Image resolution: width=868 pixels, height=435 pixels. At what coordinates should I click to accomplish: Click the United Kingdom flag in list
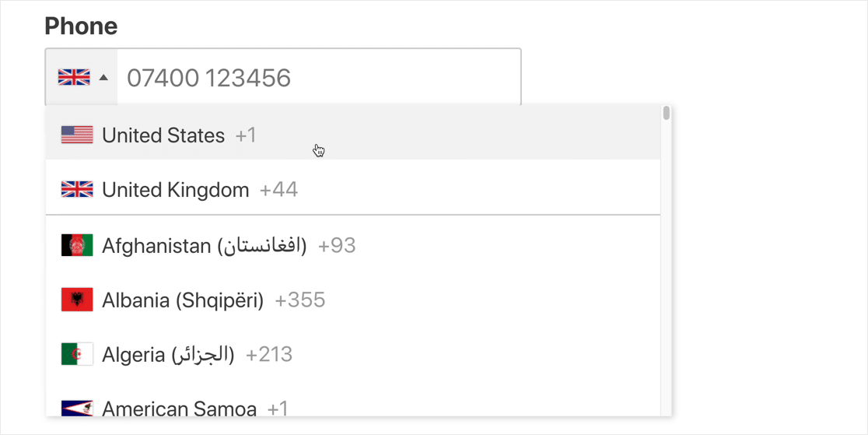[x=77, y=190]
